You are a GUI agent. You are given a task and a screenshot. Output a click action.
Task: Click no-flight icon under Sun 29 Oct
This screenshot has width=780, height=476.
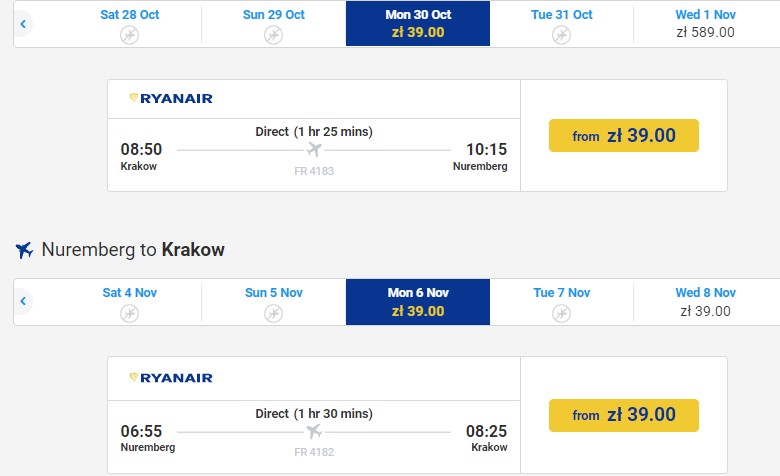point(273,35)
